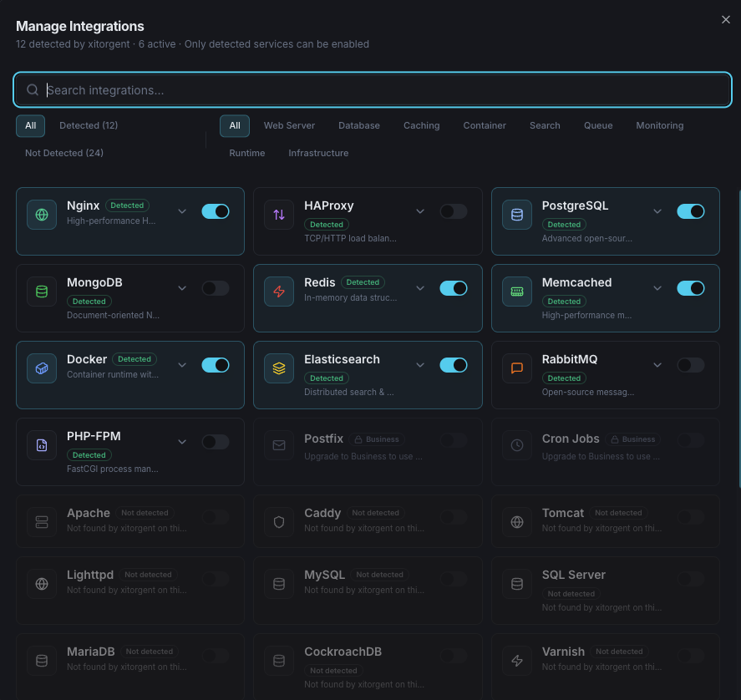Image resolution: width=741 pixels, height=700 pixels.
Task: Select the MongoDB leaf icon
Action: point(41,292)
